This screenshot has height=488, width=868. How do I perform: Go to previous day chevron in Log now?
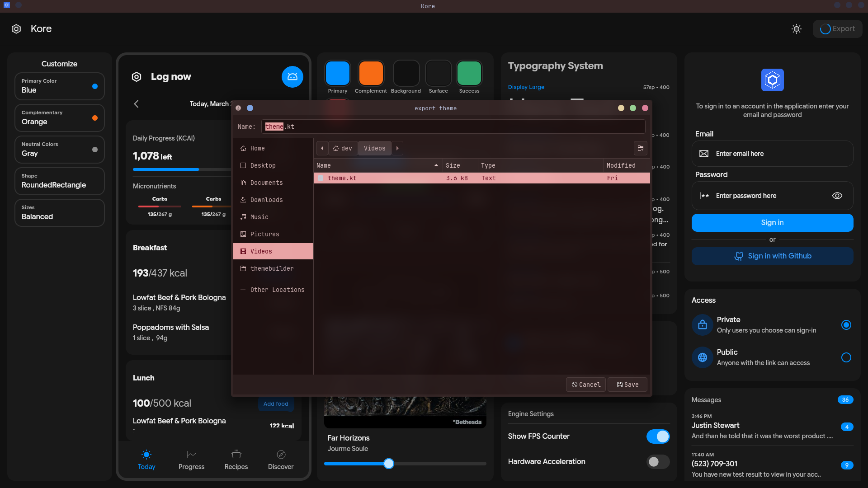click(x=136, y=104)
